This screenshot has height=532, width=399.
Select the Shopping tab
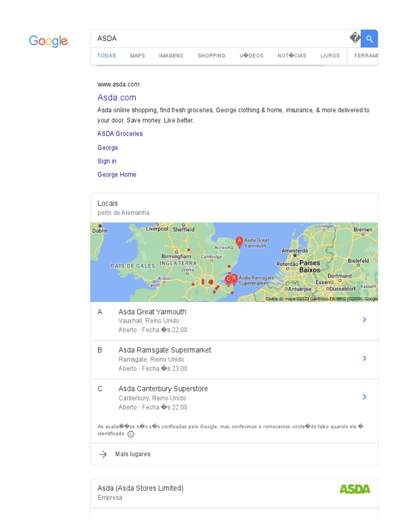click(211, 56)
